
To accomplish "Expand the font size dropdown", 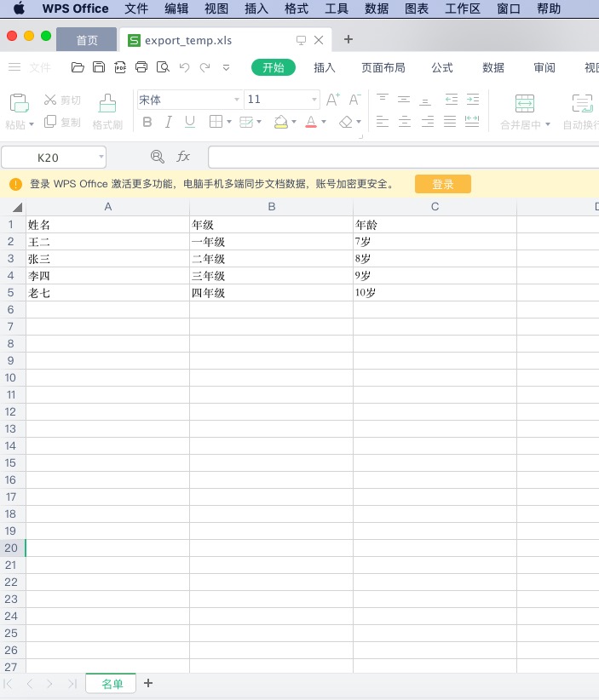I will click(314, 99).
